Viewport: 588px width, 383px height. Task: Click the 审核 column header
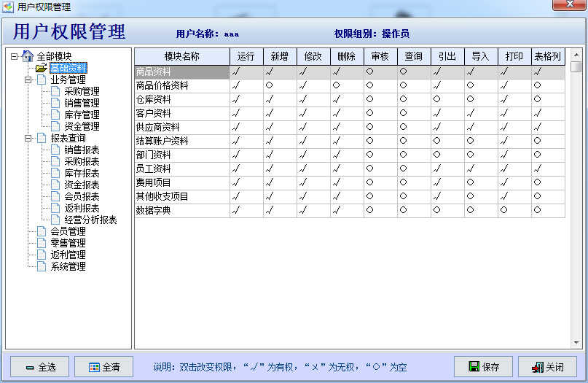[380, 56]
